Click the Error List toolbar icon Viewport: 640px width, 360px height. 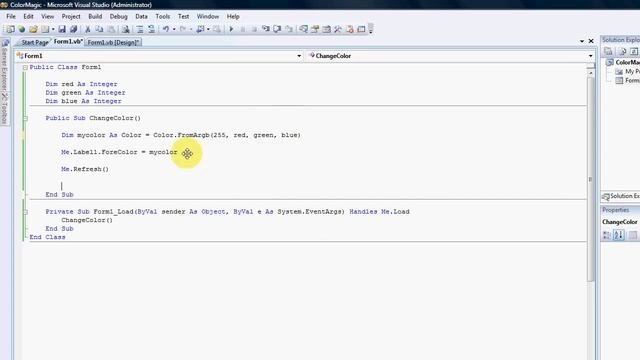pos(350,29)
